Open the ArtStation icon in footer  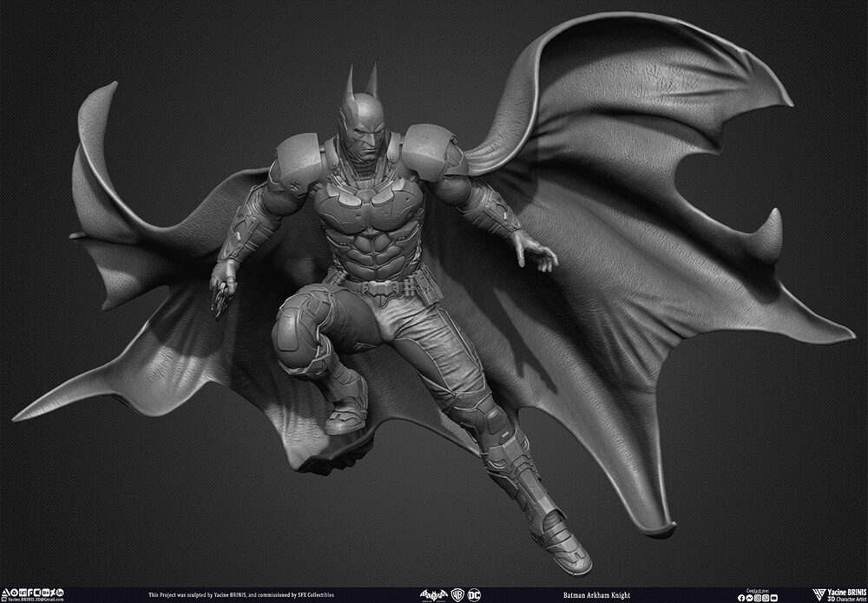(5, 593)
